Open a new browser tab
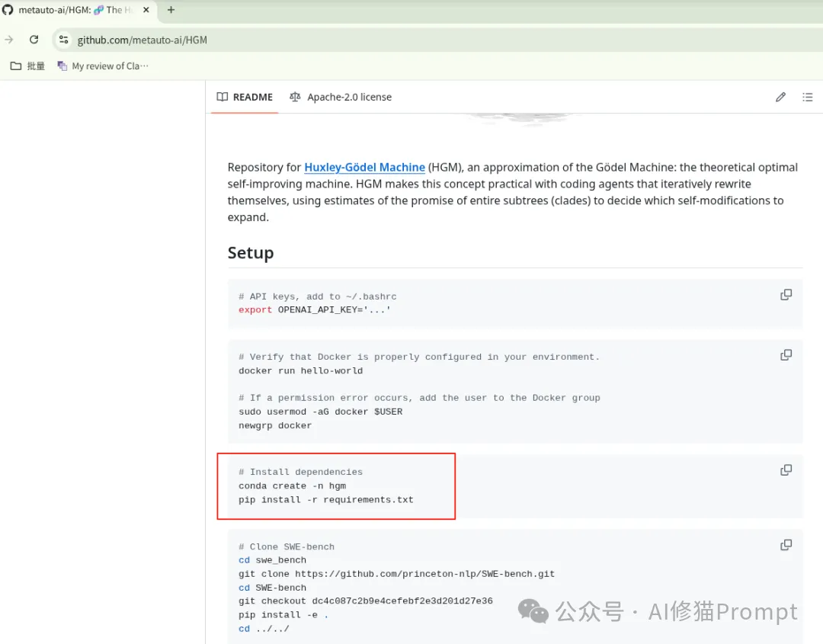823x644 pixels. click(x=171, y=10)
